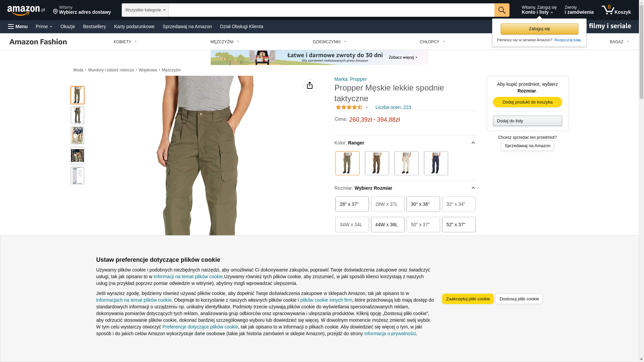Click the orange search magnifier button
The height and width of the screenshot is (362, 644).
pyautogui.click(x=502, y=10)
